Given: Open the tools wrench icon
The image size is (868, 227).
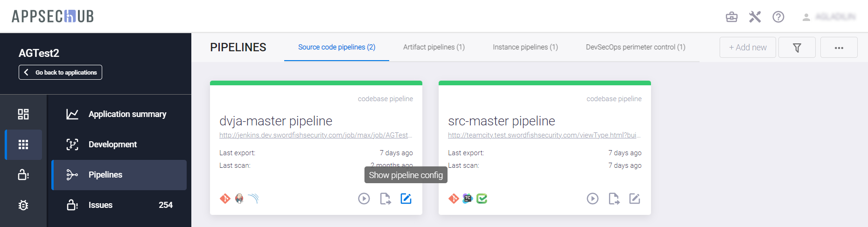Looking at the screenshot, I should click(x=755, y=17).
